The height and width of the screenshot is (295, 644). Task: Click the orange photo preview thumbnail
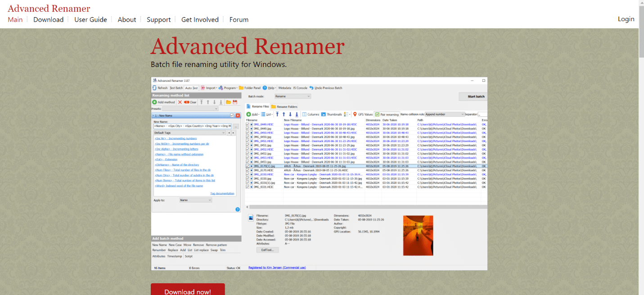(418, 236)
